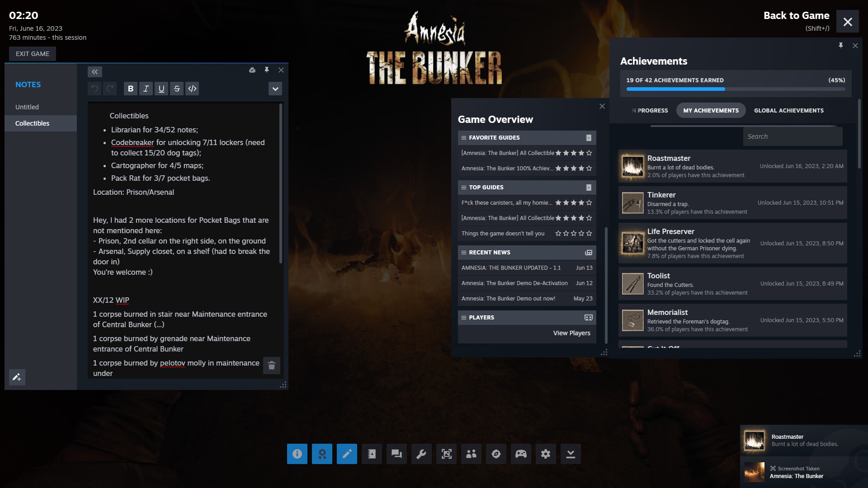This screenshot has height=488, width=868.
Task: Toggle bold formatting in Notes
Action: click(x=131, y=89)
